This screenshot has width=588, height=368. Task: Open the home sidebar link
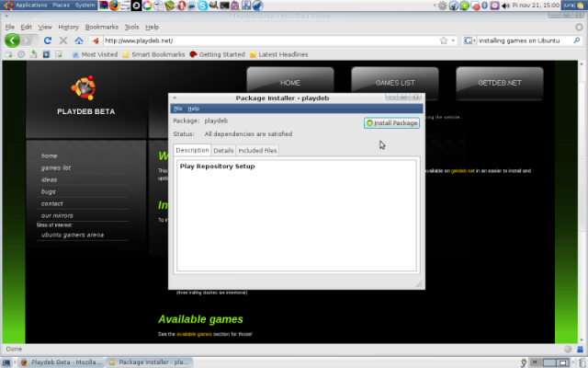coord(49,155)
